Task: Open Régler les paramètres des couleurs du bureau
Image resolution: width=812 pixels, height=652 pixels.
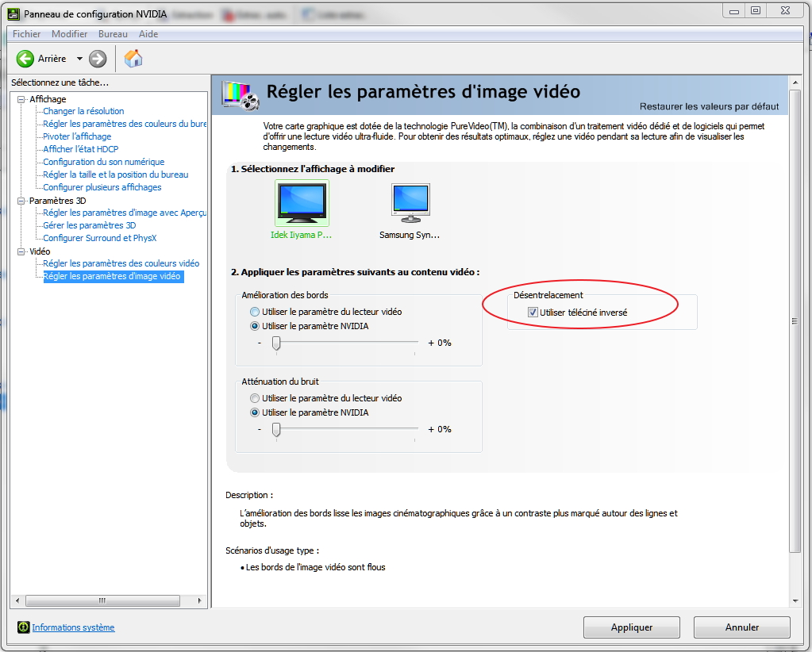Action: (x=125, y=124)
